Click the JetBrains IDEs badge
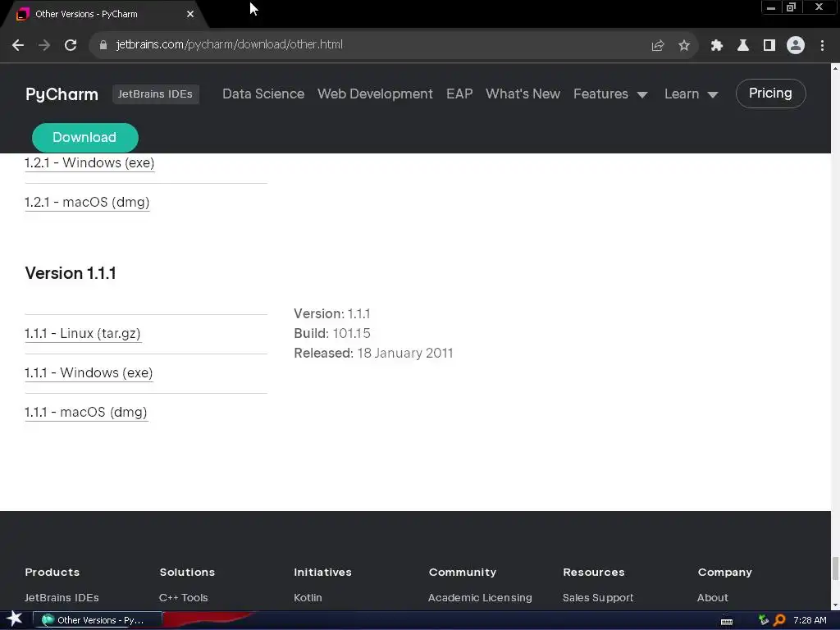Image resolution: width=840 pixels, height=630 pixels. coord(155,94)
